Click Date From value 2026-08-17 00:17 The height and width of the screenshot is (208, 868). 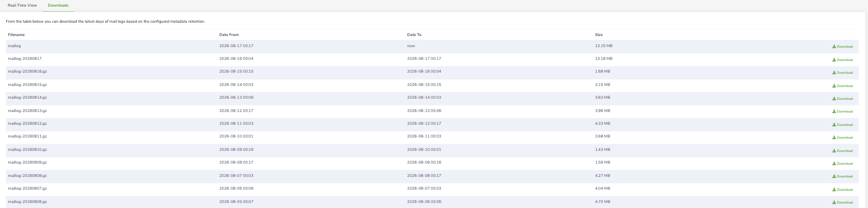point(236,45)
